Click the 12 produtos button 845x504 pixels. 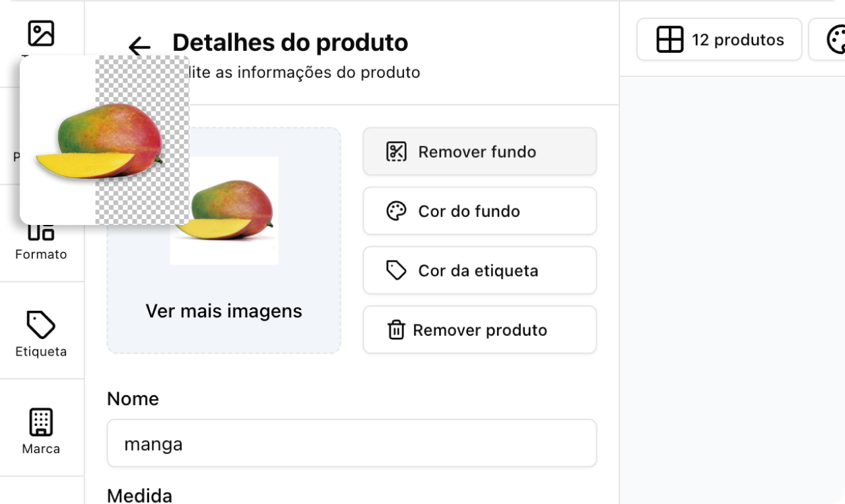click(x=719, y=40)
